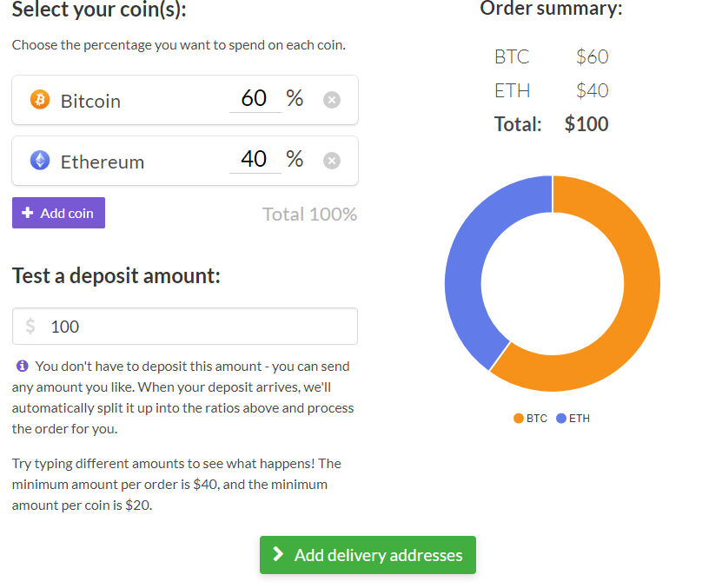Click the plus icon on Add coin button

click(x=26, y=213)
